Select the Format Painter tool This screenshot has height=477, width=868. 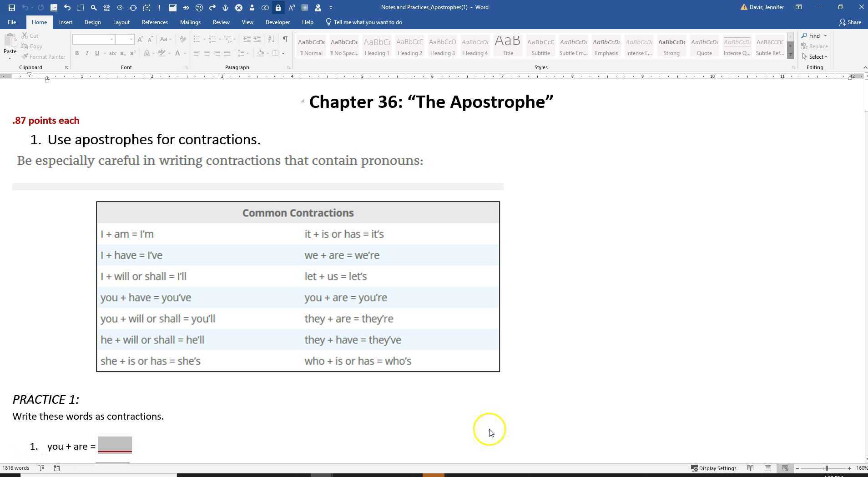(x=43, y=56)
